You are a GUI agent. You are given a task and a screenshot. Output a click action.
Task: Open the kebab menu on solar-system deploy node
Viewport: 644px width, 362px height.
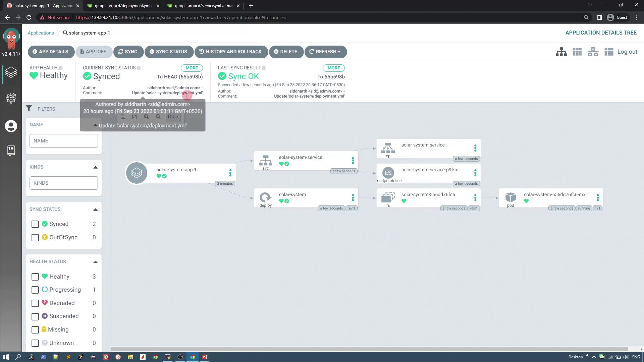(353, 198)
